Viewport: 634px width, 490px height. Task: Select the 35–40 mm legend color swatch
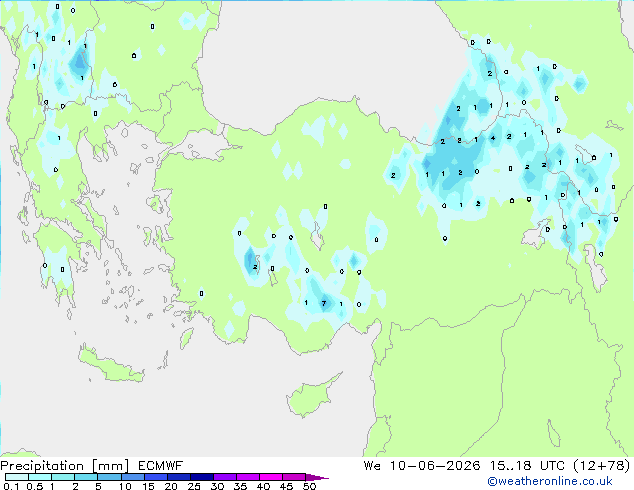247,477
